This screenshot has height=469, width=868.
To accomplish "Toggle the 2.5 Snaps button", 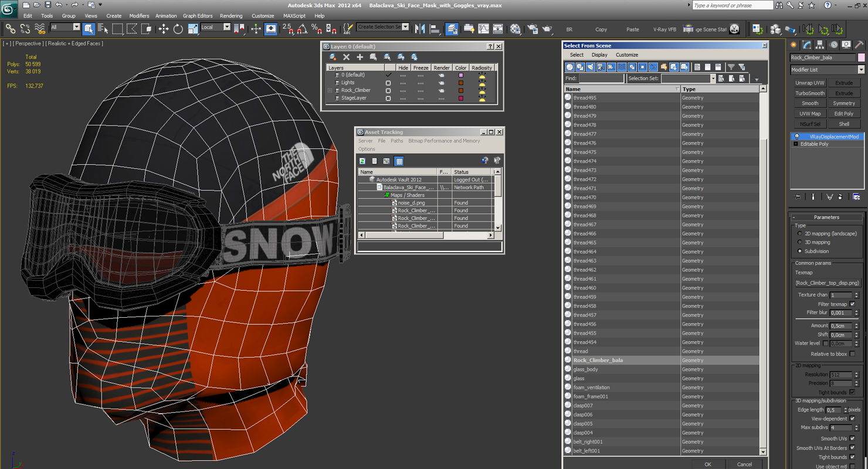I will pos(287,28).
